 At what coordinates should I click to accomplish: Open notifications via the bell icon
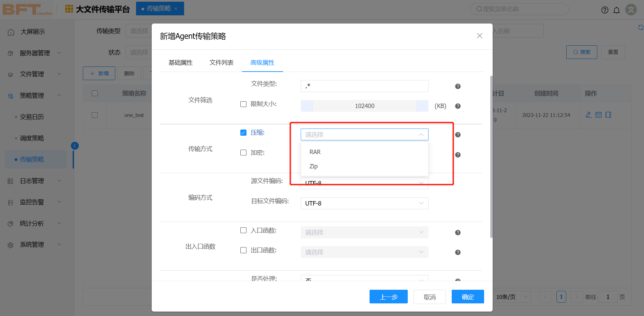tap(616, 10)
